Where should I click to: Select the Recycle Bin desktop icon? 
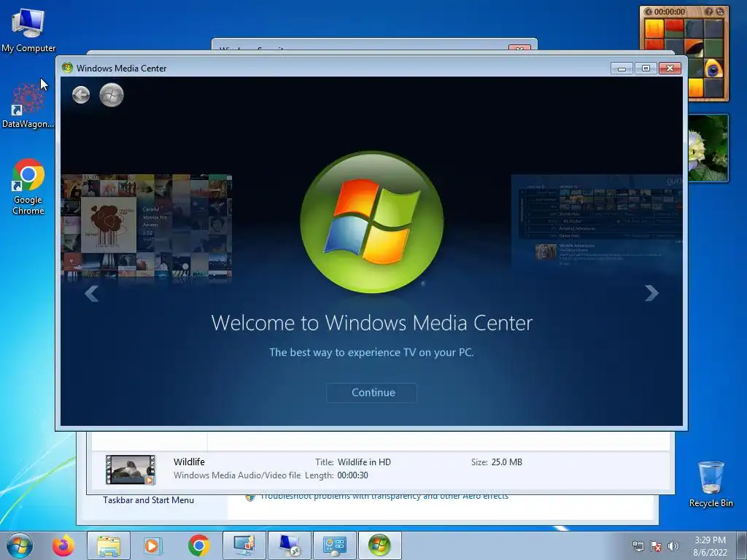click(711, 484)
